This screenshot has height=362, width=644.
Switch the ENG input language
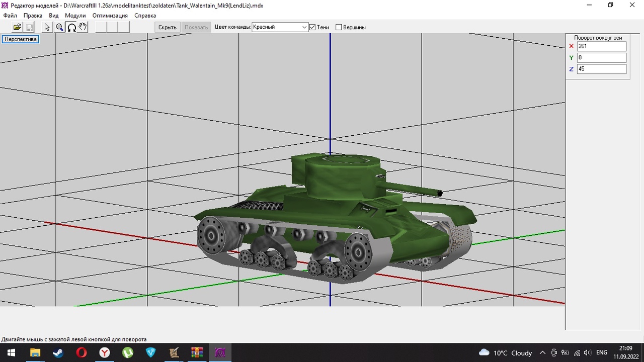[602, 353]
